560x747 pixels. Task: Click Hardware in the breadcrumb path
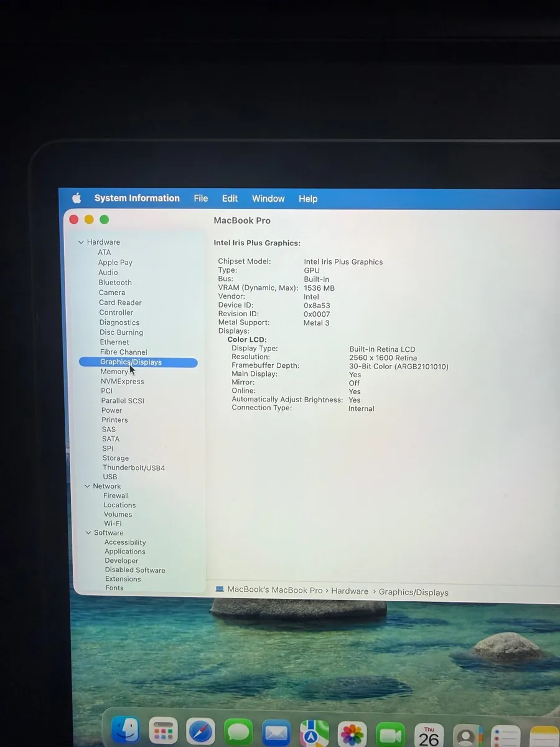tap(350, 591)
